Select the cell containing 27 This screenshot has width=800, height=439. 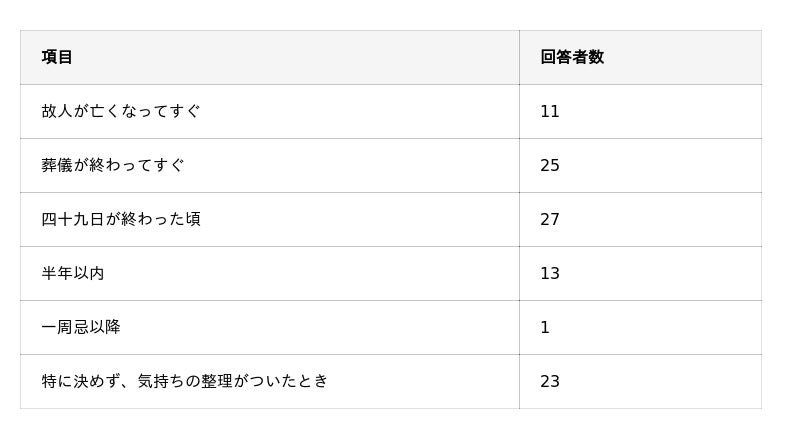(550, 219)
